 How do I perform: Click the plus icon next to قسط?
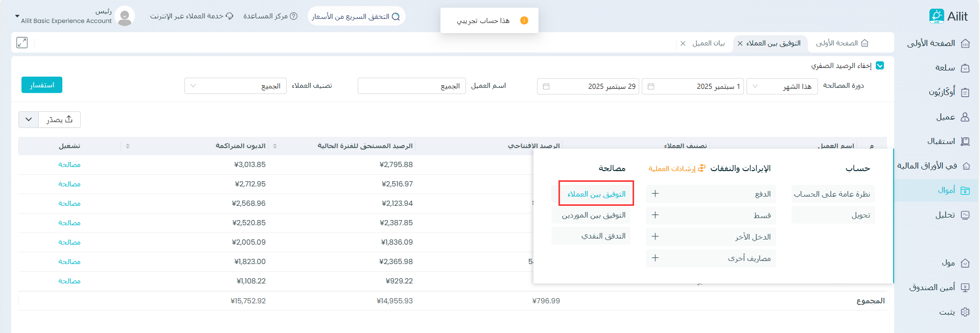pyautogui.click(x=655, y=215)
